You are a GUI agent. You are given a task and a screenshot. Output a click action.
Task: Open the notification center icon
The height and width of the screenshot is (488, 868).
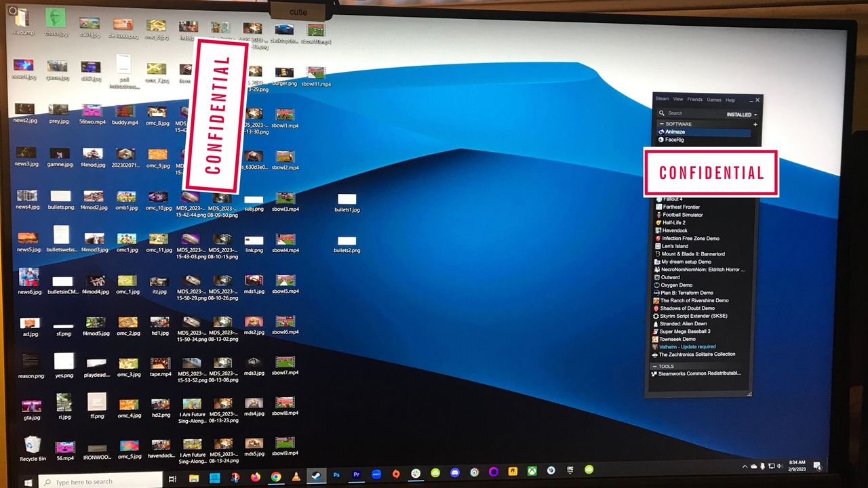[817, 465]
